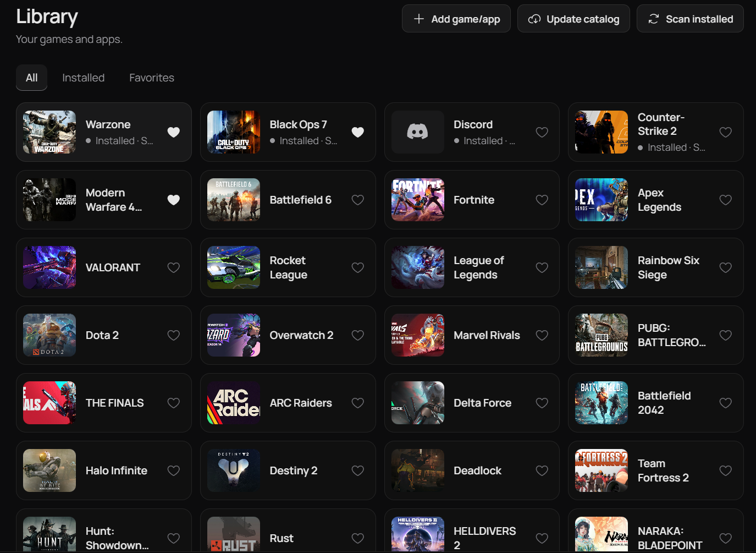This screenshot has width=756, height=553.
Task: Favorite Delta Force
Action: point(542,403)
